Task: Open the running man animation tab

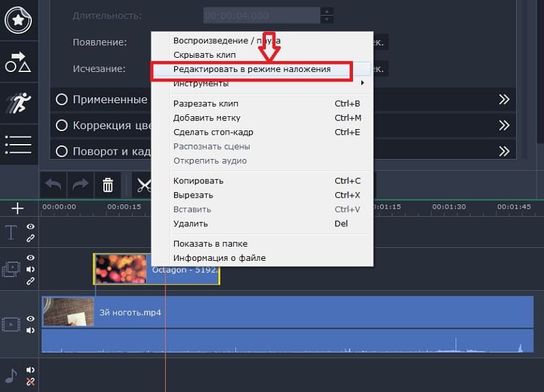Action: tap(18, 103)
